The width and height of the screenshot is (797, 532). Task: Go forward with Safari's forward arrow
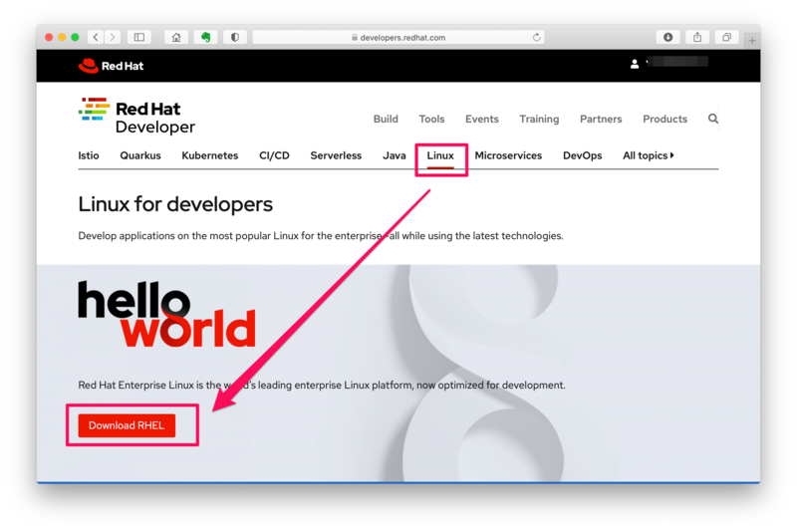tap(113, 37)
